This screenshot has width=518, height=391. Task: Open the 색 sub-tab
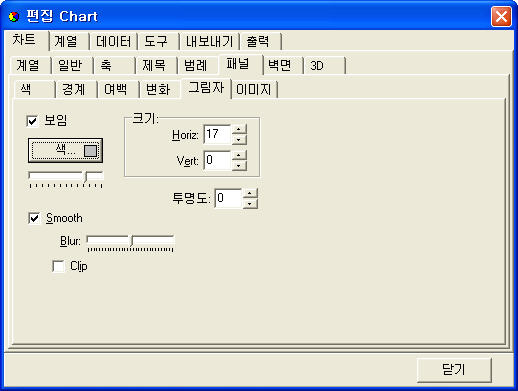pos(34,89)
